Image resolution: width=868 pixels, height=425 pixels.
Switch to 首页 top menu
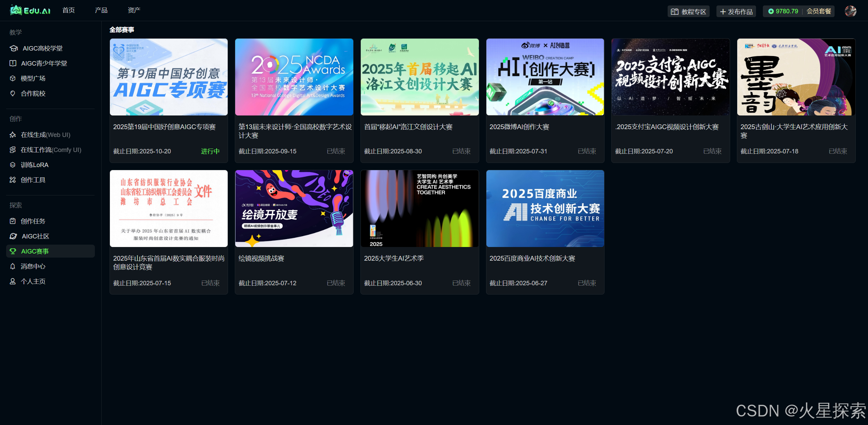tap(69, 10)
